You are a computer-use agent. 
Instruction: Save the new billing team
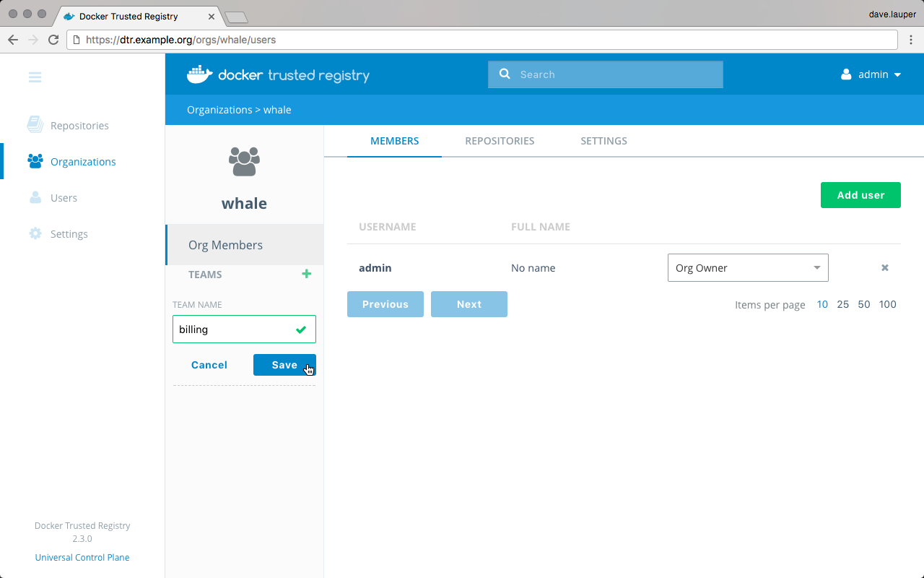(x=284, y=365)
